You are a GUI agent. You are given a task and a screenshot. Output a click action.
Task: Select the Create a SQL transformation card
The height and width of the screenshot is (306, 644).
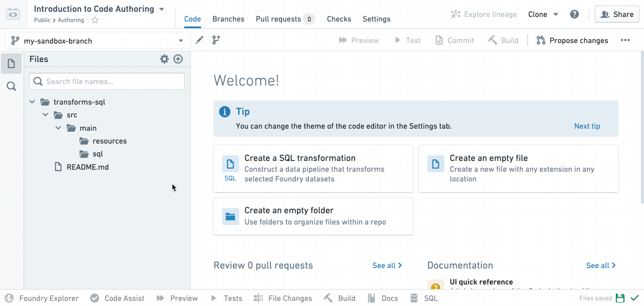point(313,169)
